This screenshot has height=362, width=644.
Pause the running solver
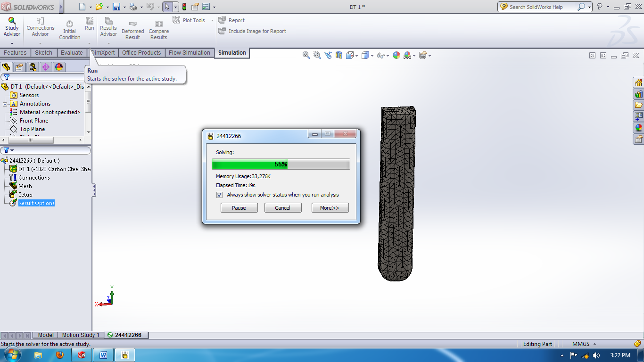pos(239,207)
